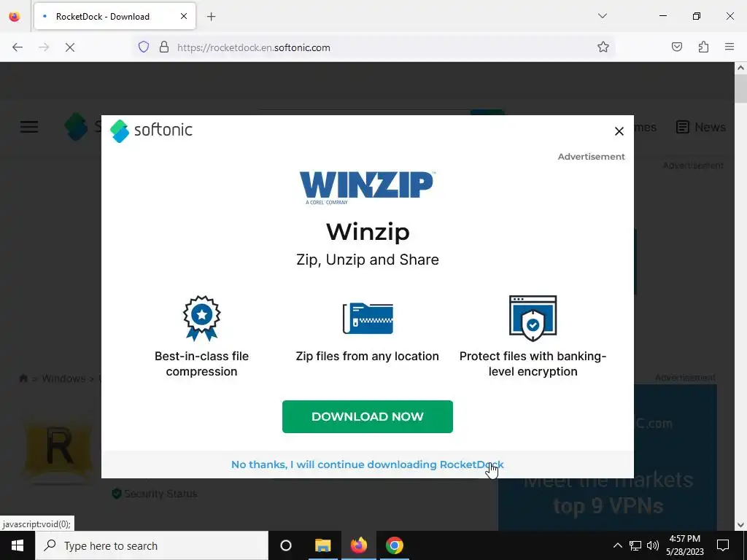This screenshot has width=747, height=560.
Task: Open the Windows breadcrumb link
Action: tap(63, 378)
